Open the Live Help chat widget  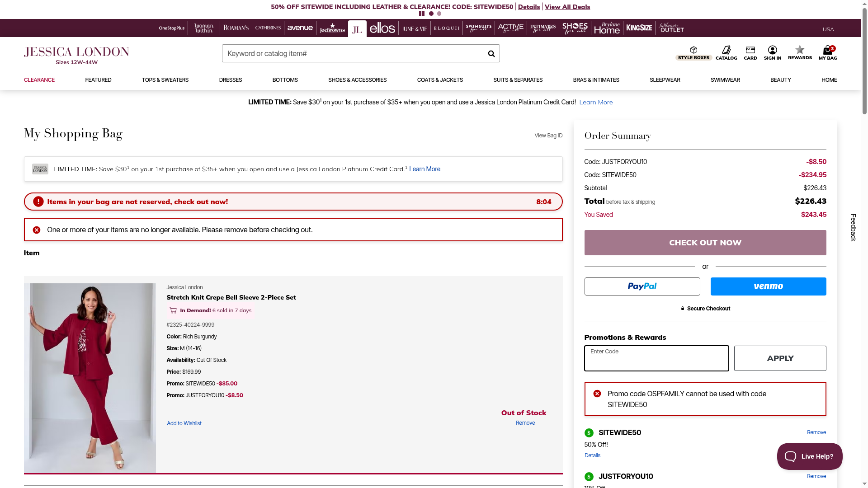809,456
